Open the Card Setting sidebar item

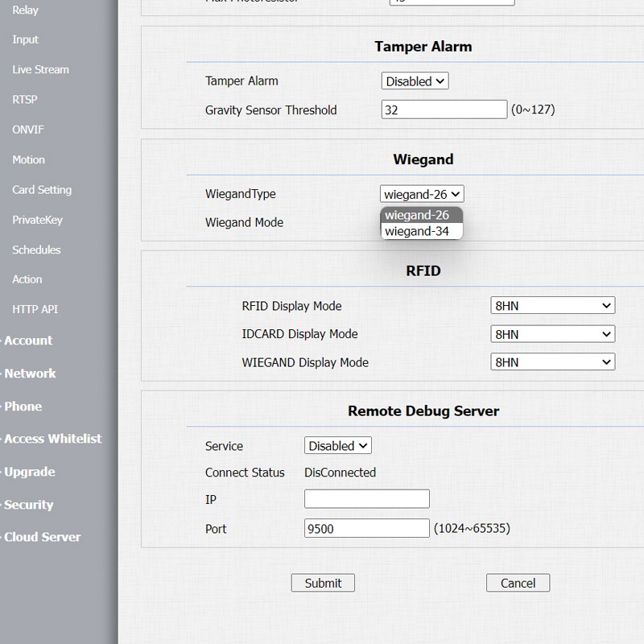[x=42, y=190]
